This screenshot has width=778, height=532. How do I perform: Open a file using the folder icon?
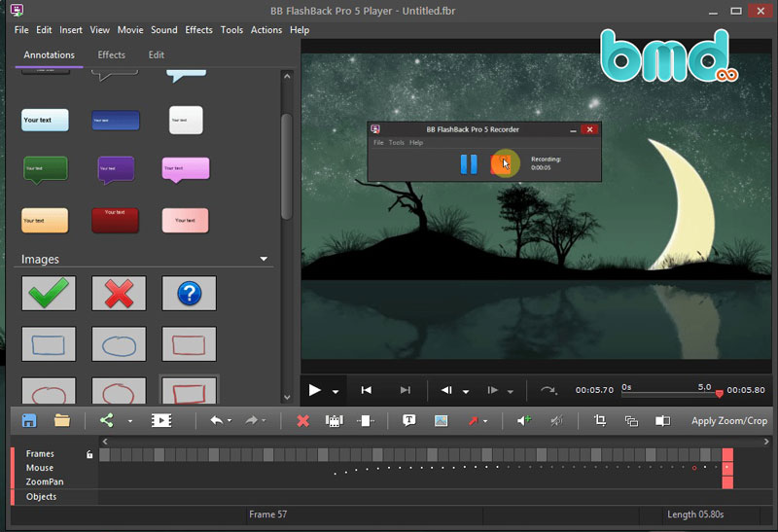point(62,421)
